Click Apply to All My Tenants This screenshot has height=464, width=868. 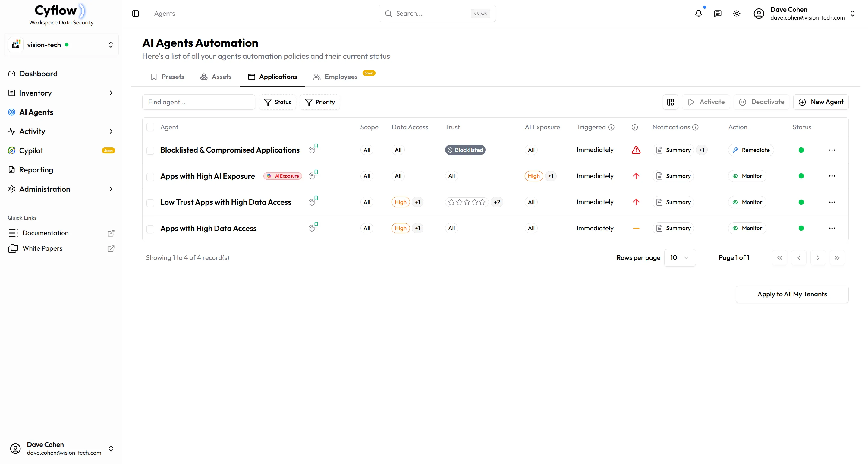pos(792,294)
